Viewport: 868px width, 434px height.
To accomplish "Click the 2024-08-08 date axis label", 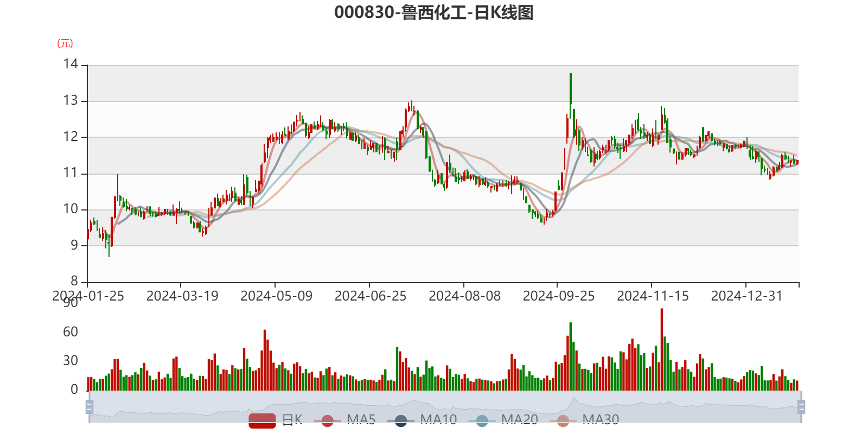I will [464, 296].
